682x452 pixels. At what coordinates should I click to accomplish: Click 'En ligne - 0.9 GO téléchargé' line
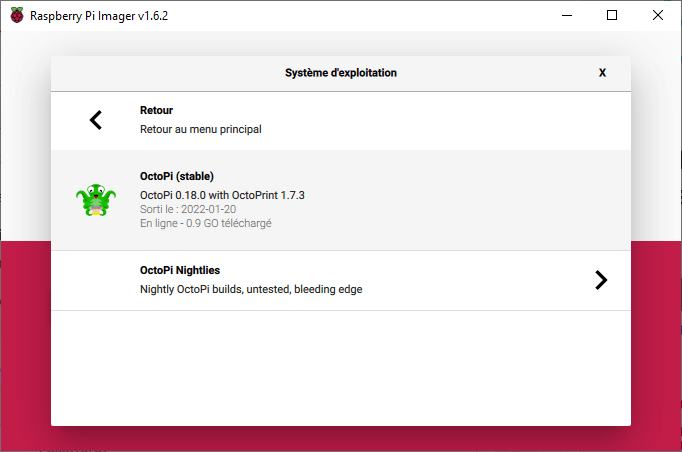206,223
